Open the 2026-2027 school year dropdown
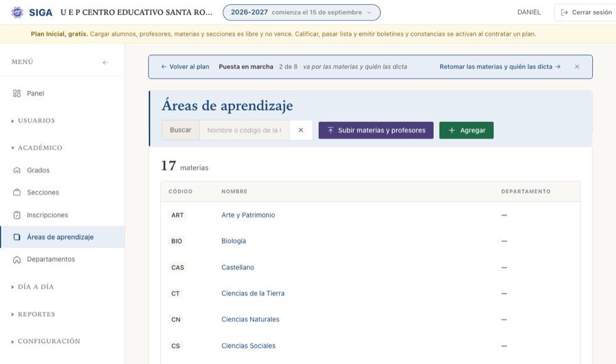 click(x=302, y=13)
